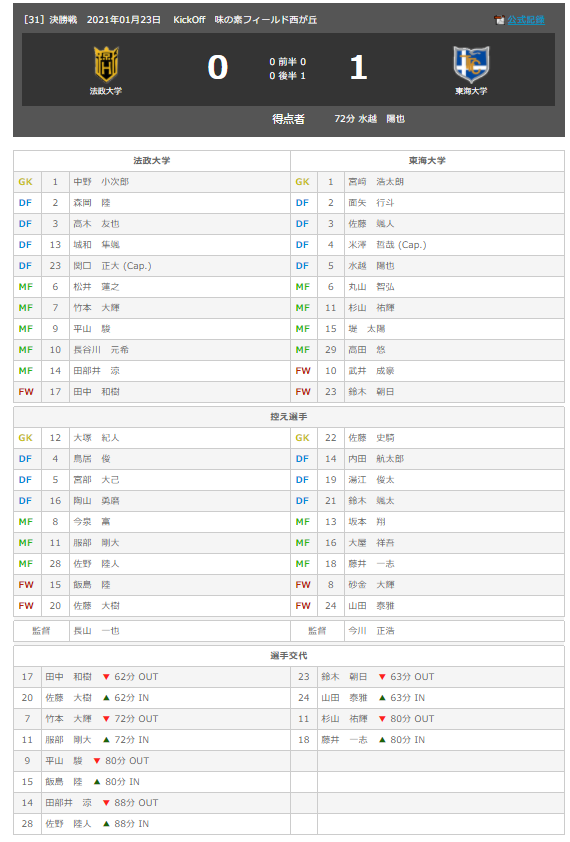
Task: Click red OUT arrow at 88分 for 田部井 涼
Action: point(106,802)
